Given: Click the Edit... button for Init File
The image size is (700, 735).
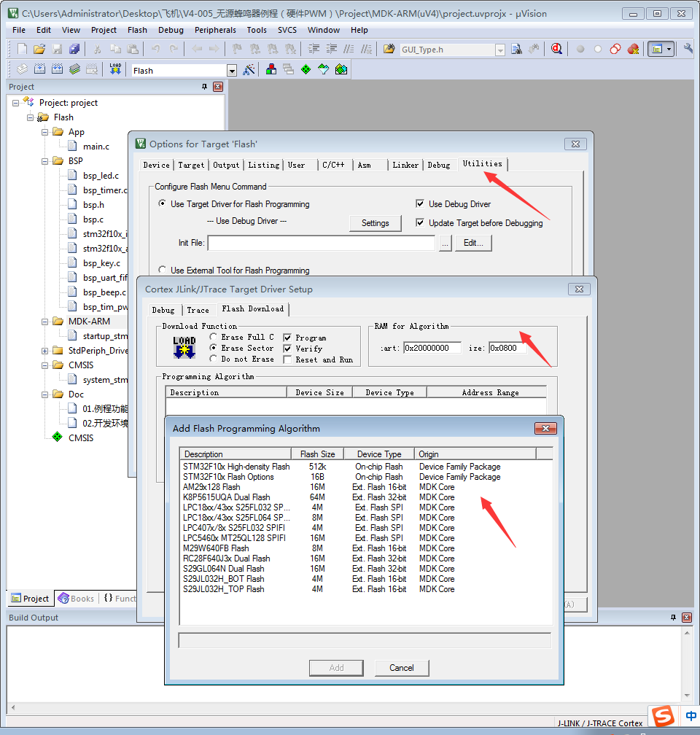Looking at the screenshot, I should click(473, 243).
